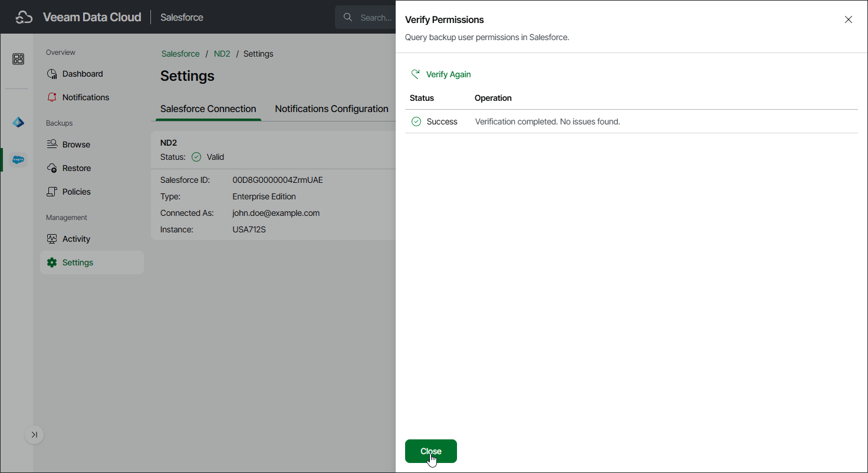Screen dimensions: 868x473
Task: Click the Enterprise Edition value
Action: [264, 196]
